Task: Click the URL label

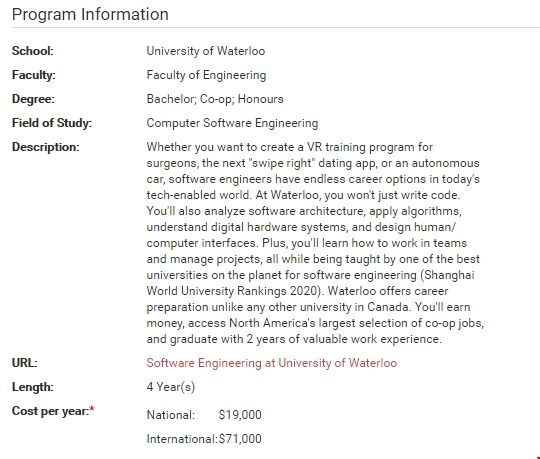Action: (25, 363)
